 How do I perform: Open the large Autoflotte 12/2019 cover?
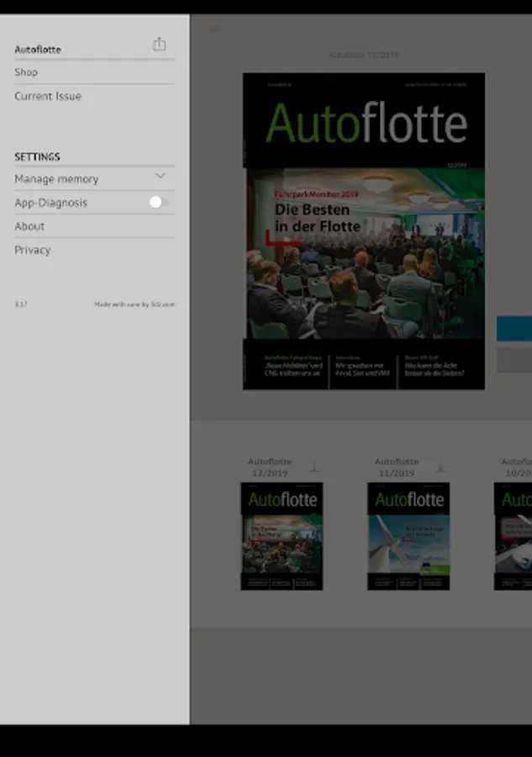click(364, 231)
